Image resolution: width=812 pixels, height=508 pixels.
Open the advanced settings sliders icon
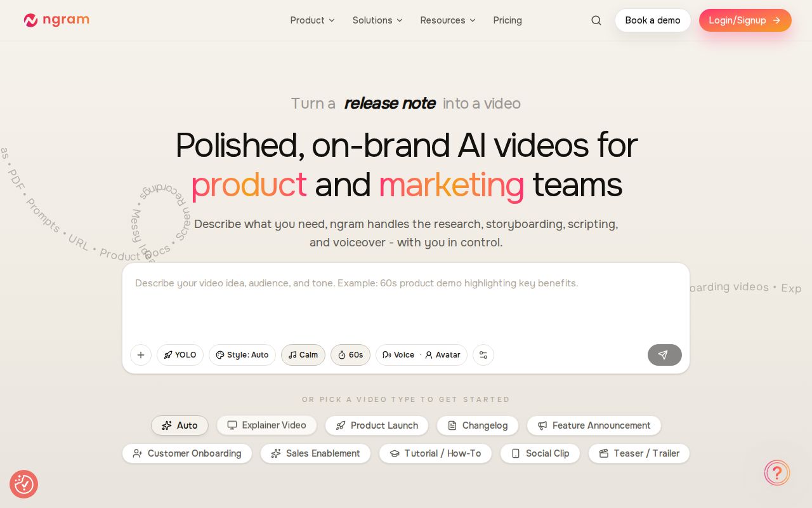click(483, 355)
